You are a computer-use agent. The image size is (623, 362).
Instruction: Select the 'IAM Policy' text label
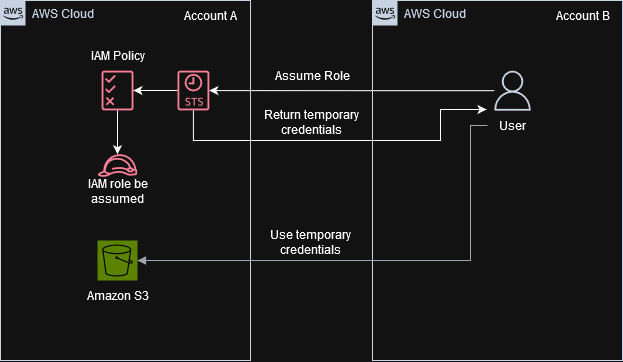[118, 56]
